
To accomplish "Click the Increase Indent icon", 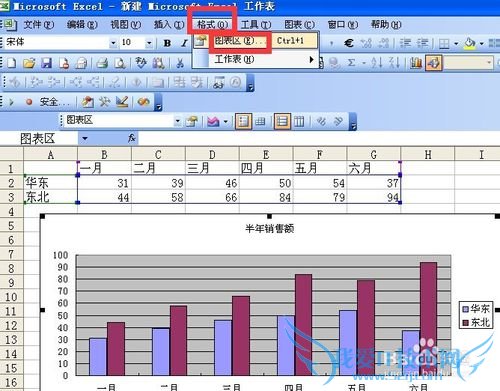I will (x=423, y=43).
